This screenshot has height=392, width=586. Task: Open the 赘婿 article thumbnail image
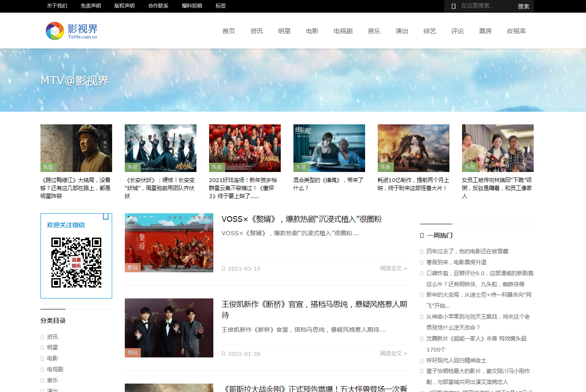[169, 243]
